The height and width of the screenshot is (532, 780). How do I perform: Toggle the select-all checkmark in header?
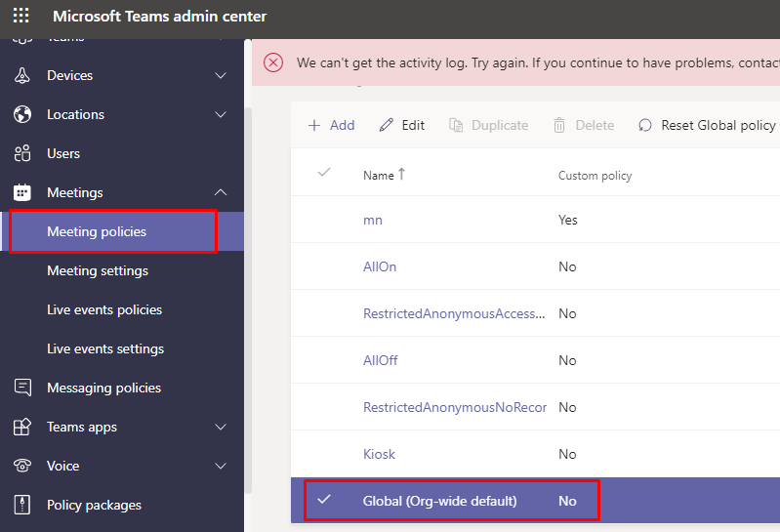tap(324, 173)
